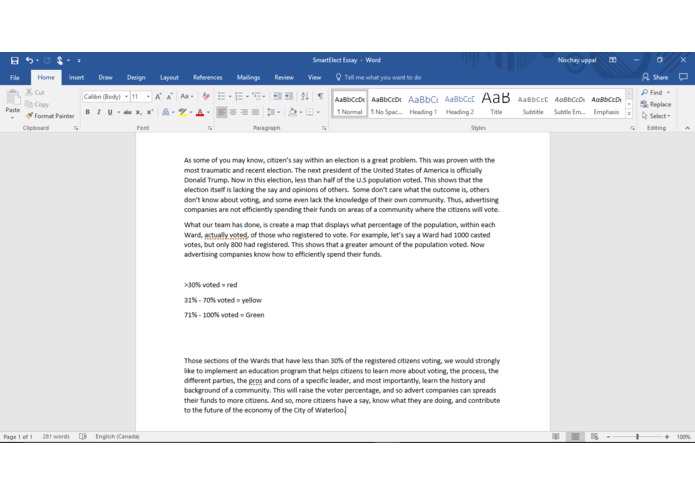This screenshot has width=695, height=494.
Task: Click the Share button
Action: [x=655, y=77]
